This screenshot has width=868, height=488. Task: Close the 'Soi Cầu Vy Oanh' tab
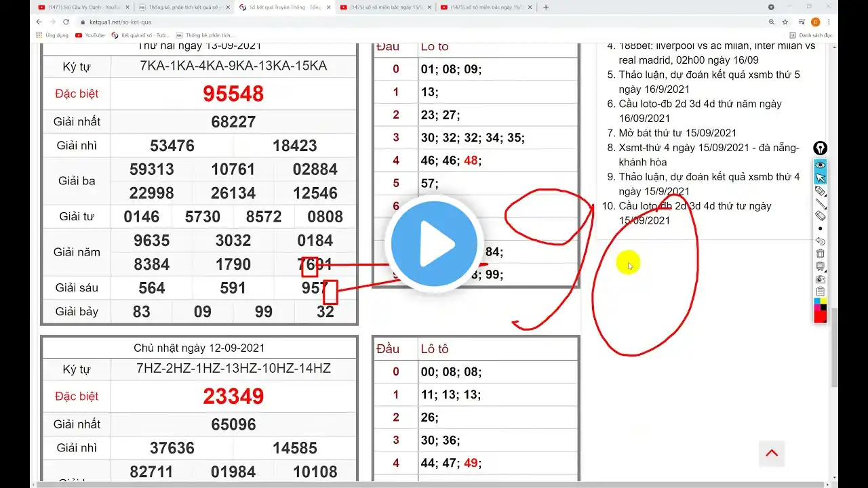point(126,7)
